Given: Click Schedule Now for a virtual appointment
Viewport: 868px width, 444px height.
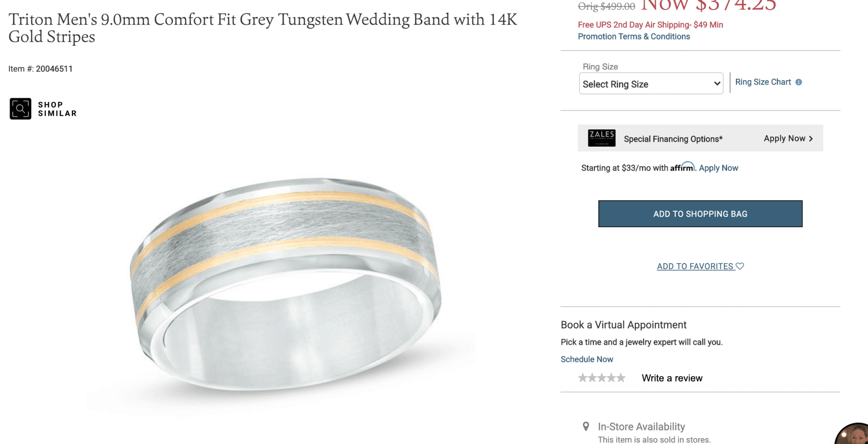Looking at the screenshot, I should pyautogui.click(x=587, y=359).
